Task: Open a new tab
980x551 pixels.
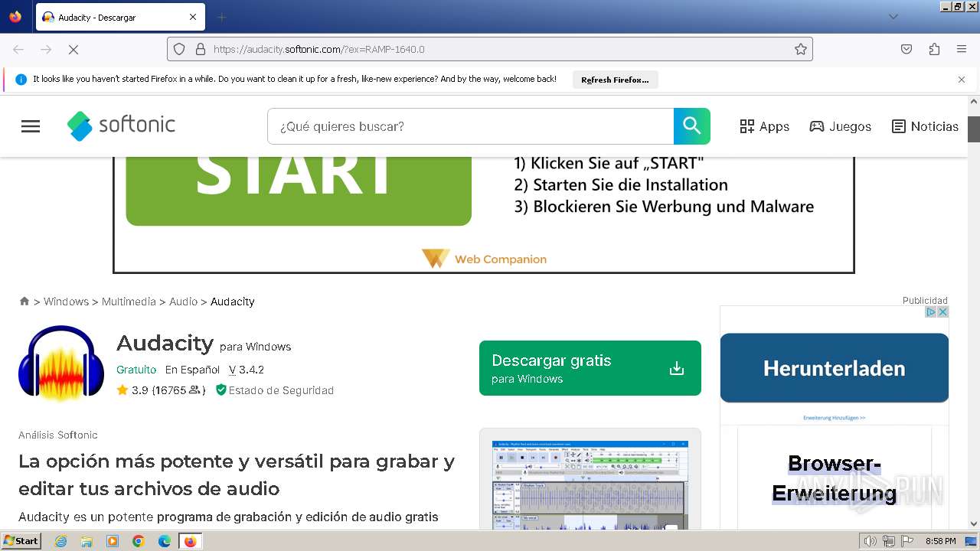Action: coord(221,17)
